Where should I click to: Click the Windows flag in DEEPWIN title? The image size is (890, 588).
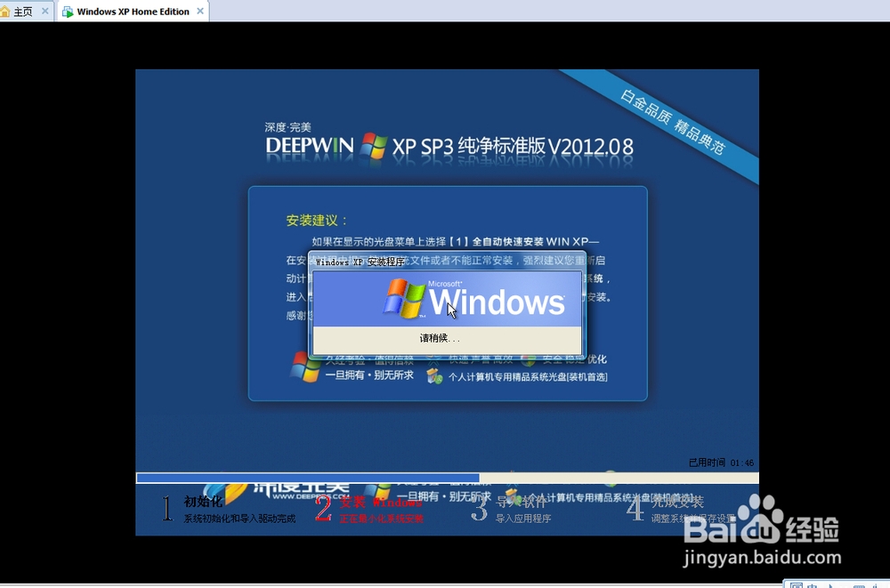coord(374,146)
